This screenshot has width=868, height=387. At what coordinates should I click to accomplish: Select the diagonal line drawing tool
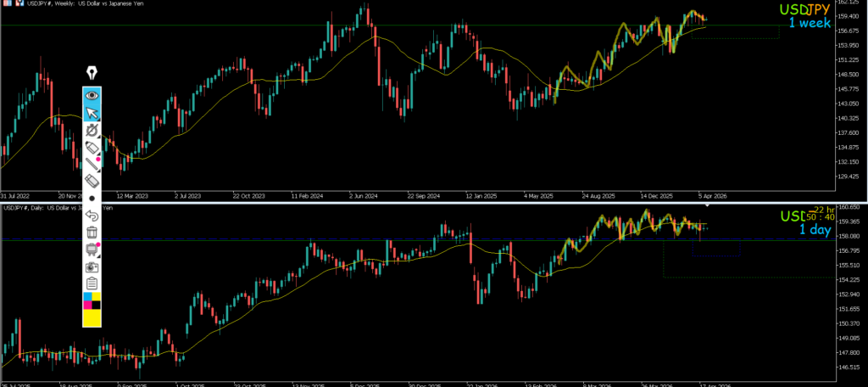pos(92,164)
